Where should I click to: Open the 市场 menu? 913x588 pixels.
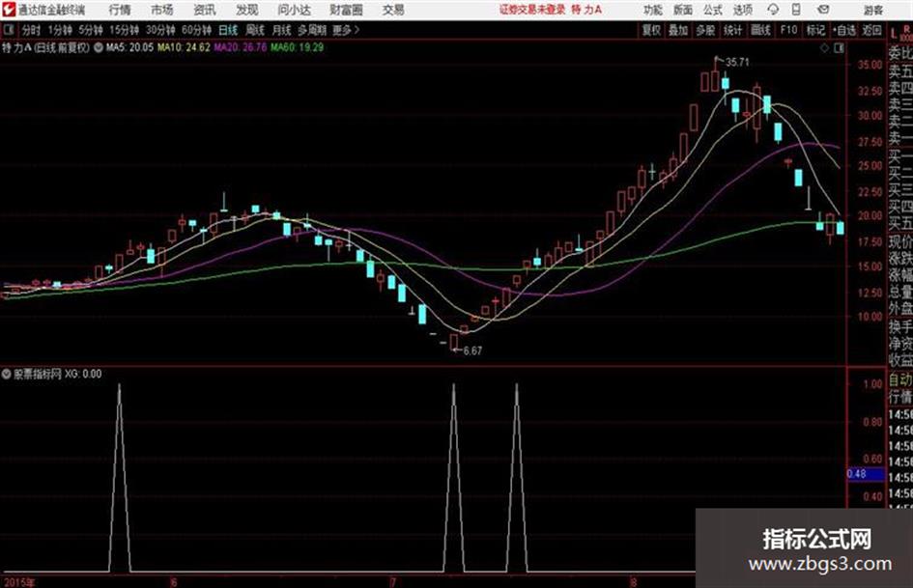[162, 10]
